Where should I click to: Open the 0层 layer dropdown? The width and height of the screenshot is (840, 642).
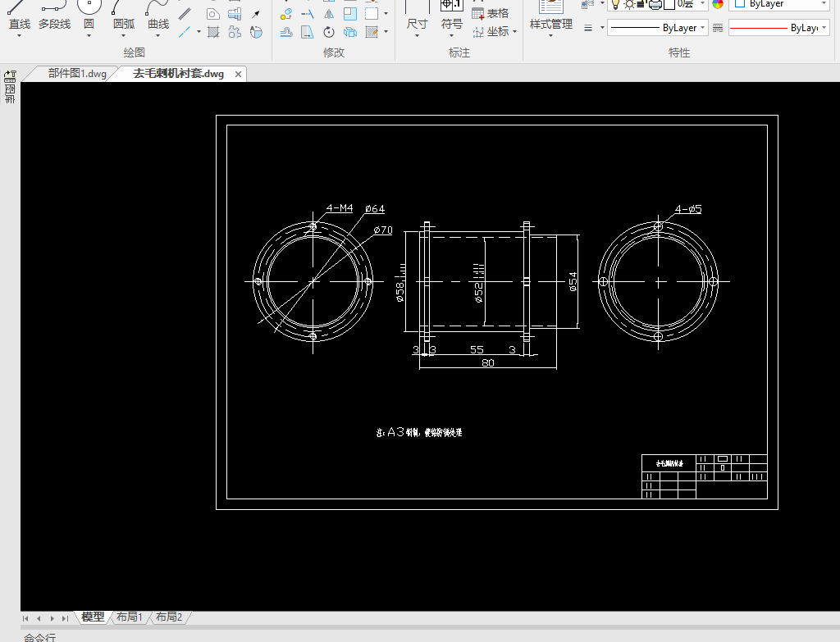pyautogui.click(x=703, y=4)
